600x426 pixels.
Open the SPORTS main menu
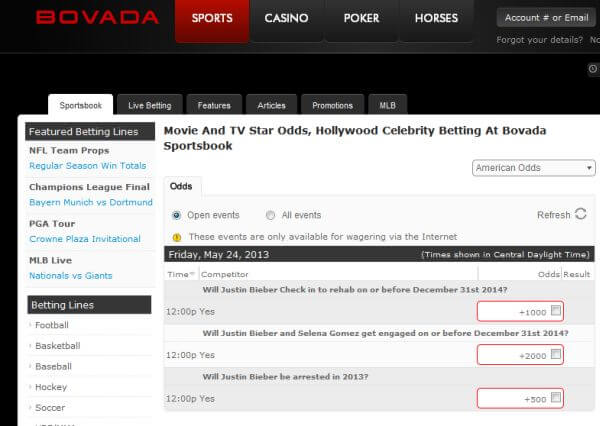(212, 21)
